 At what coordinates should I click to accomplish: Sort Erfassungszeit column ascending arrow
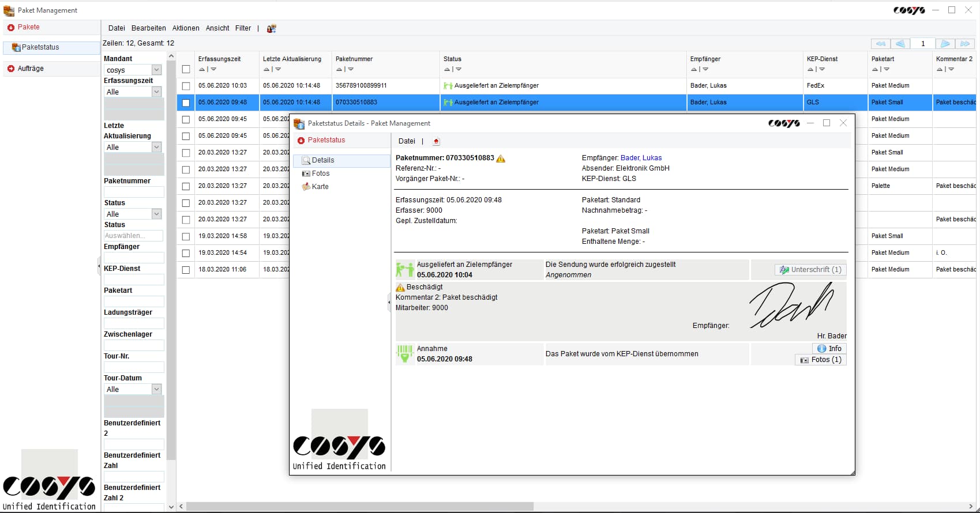click(202, 69)
